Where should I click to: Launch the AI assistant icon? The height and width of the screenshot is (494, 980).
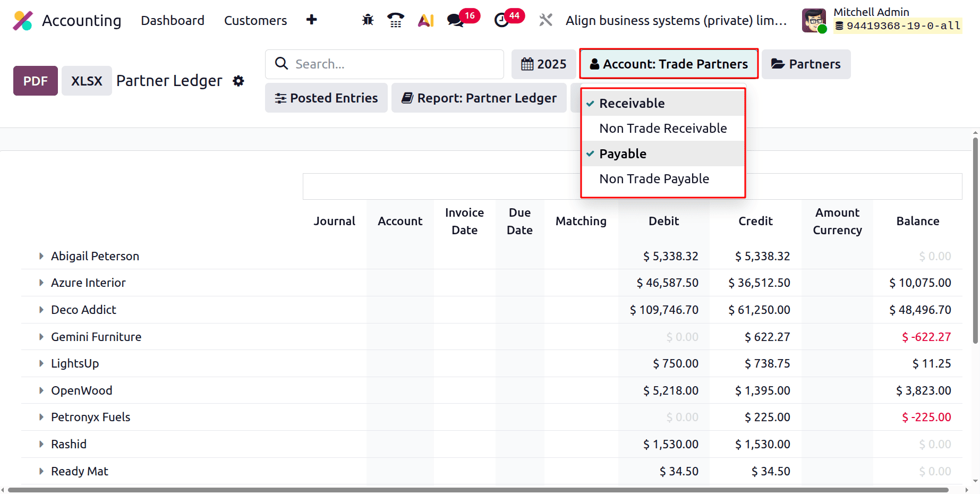coord(426,20)
